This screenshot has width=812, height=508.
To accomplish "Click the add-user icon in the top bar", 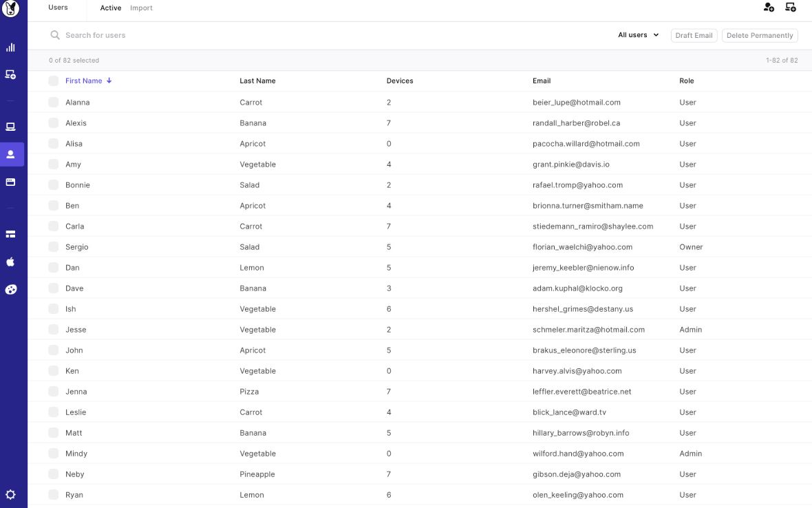I will pyautogui.click(x=768, y=7).
